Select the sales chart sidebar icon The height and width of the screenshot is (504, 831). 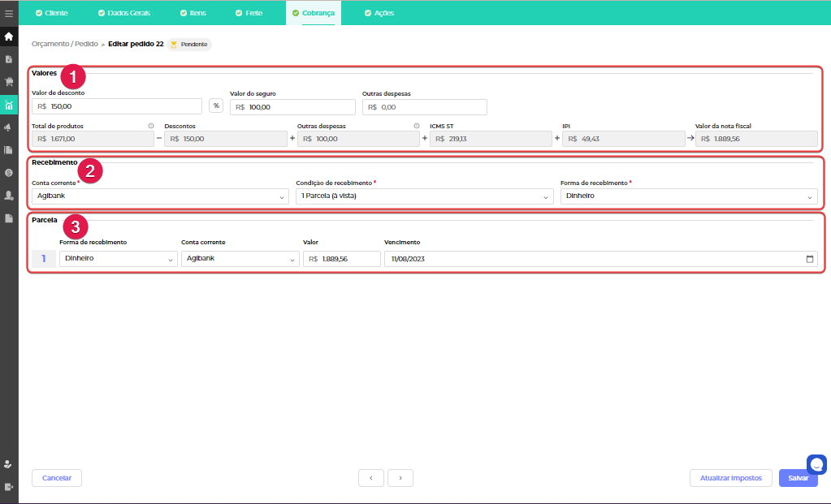tap(9, 104)
